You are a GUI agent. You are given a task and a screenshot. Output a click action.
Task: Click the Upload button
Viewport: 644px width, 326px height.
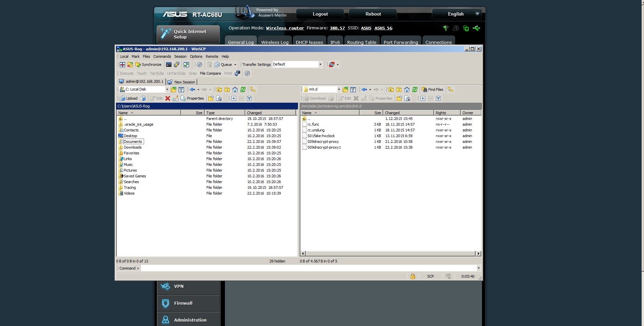(x=129, y=98)
